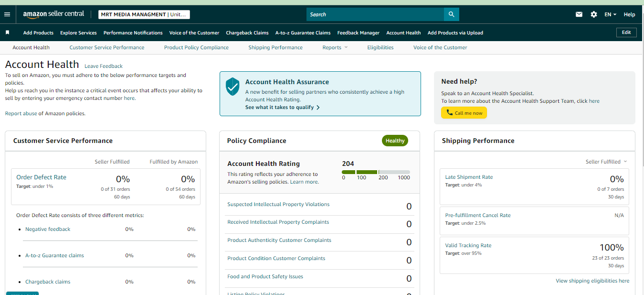Open the Negative feedback link
This screenshot has width=644, height=295.
pyautogui.click(x=48, y=229)
